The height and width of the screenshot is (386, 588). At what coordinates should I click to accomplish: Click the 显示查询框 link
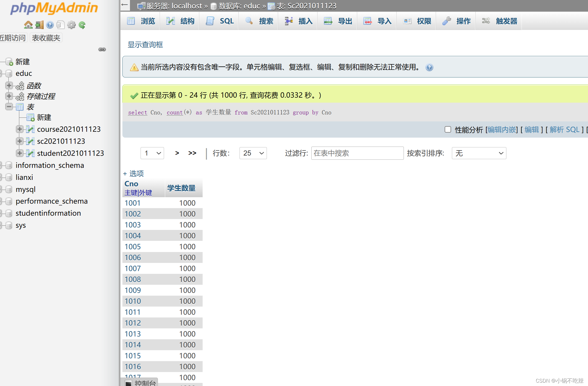145,45
